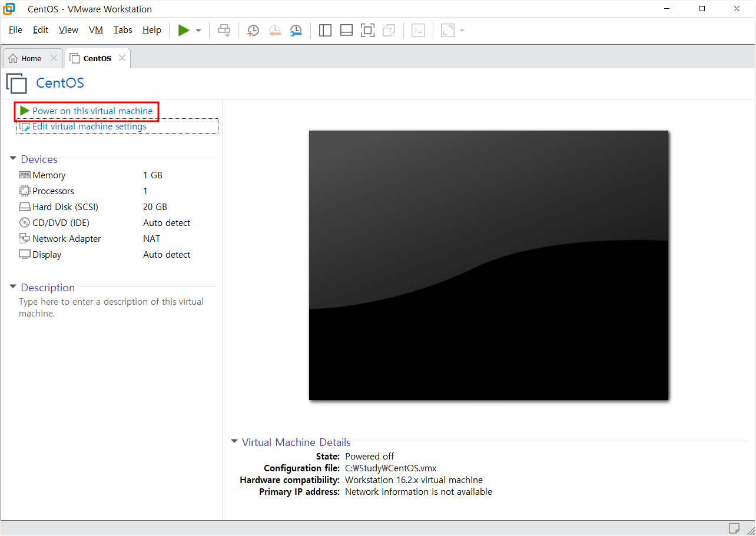Click the console view toolbar icon
Image resolution: width=756 pixels, height=536 pixels.
(418, 30)
